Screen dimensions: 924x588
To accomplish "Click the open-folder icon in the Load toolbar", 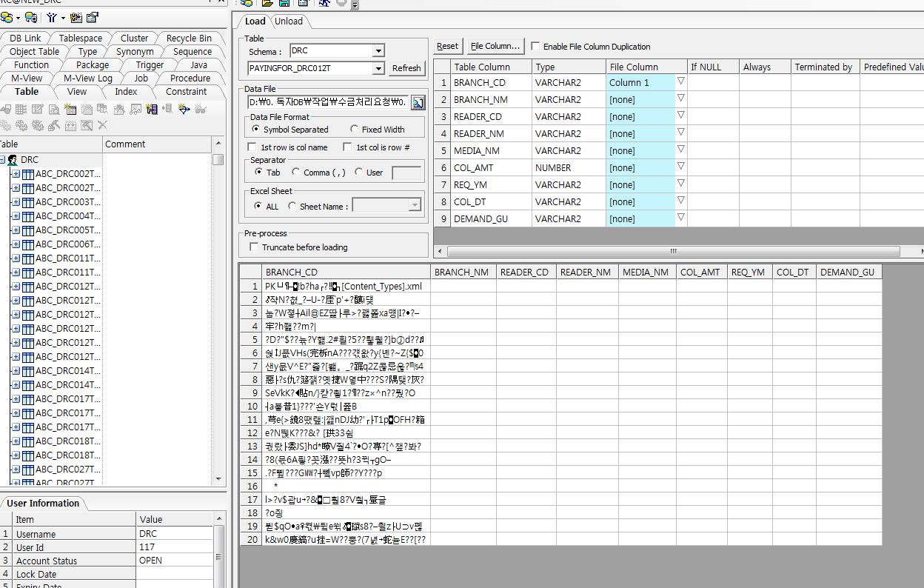I will [x=267, y=4].
